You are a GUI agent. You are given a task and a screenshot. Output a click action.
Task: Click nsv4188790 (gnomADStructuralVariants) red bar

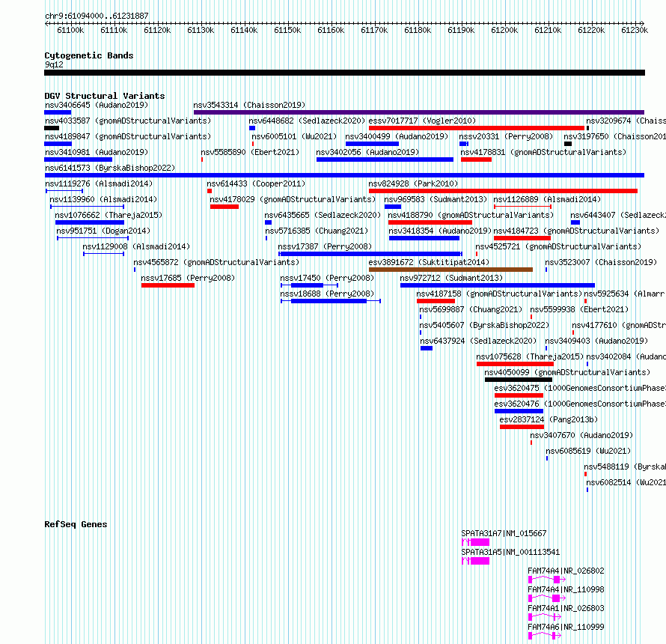pos(430,222)
